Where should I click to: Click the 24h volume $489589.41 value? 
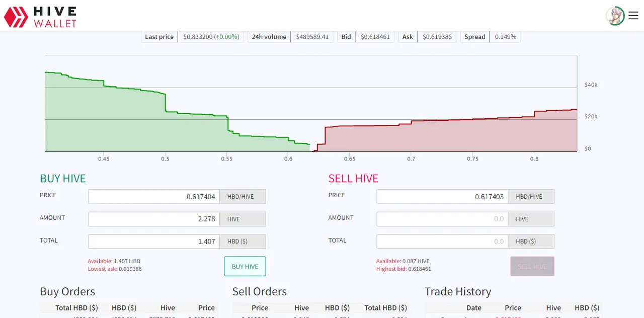tap(312, 37)
